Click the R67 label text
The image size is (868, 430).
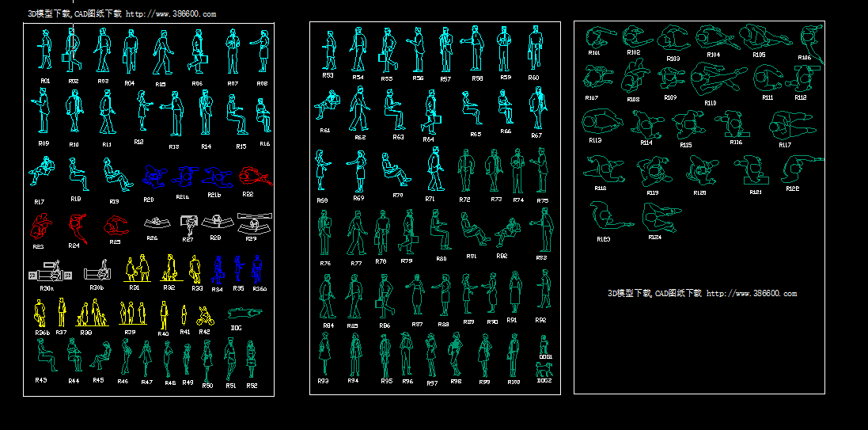pos(536,135)
